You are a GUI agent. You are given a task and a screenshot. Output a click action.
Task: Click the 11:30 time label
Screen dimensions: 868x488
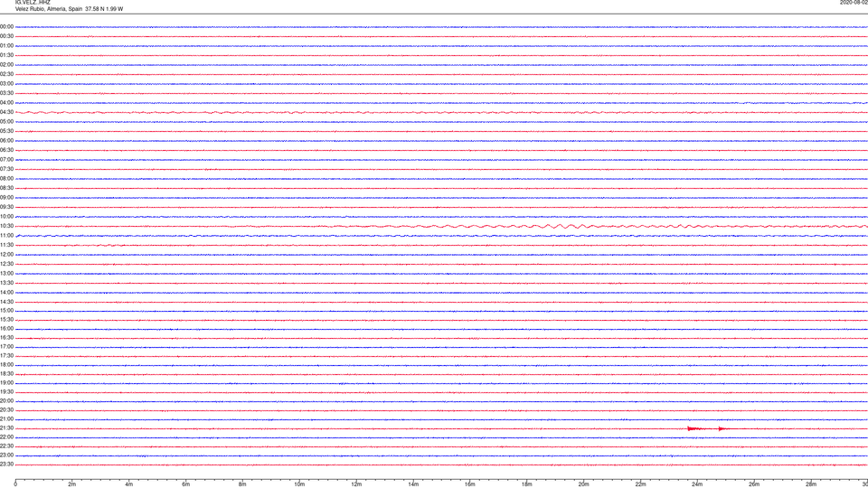[x=6, y=245]
